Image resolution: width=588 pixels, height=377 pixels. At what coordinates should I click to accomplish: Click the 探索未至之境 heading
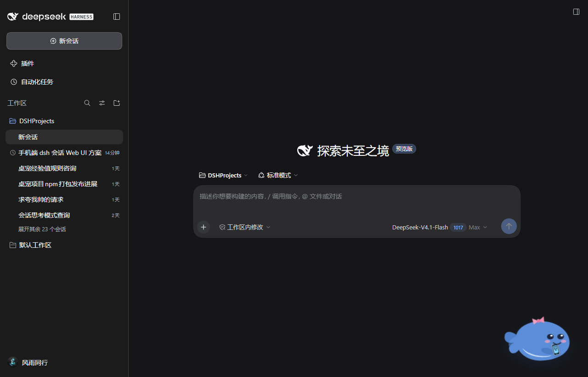tap(353, 150)
